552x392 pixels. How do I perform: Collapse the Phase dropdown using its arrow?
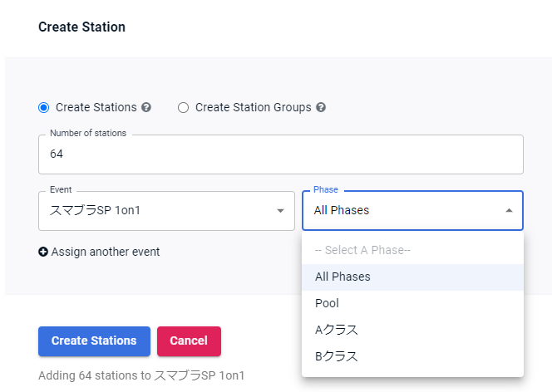click(x=509, y=211)
